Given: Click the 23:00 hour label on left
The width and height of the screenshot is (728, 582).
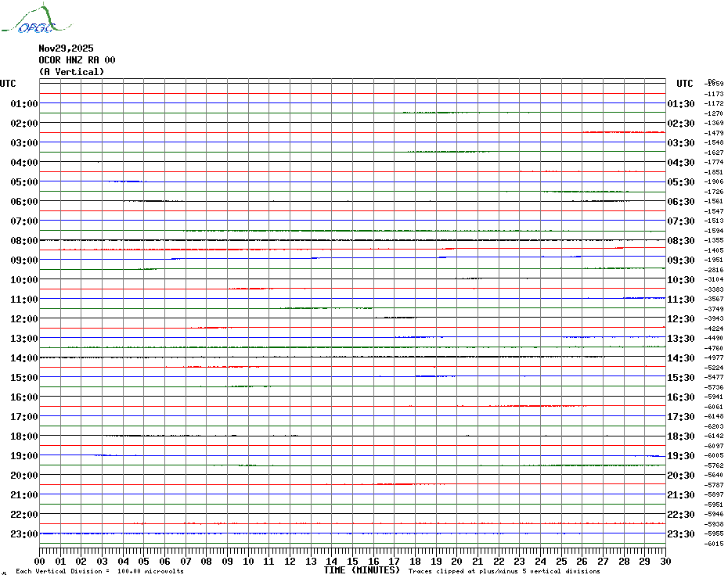Looking at the screenshot, I should (24, 534).
